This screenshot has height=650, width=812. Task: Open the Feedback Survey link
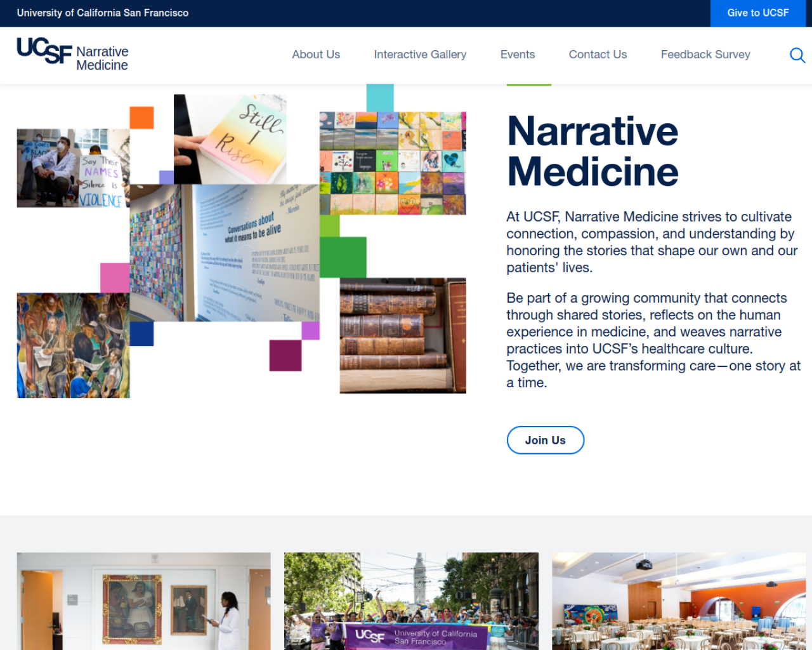[x=705, y=55]
